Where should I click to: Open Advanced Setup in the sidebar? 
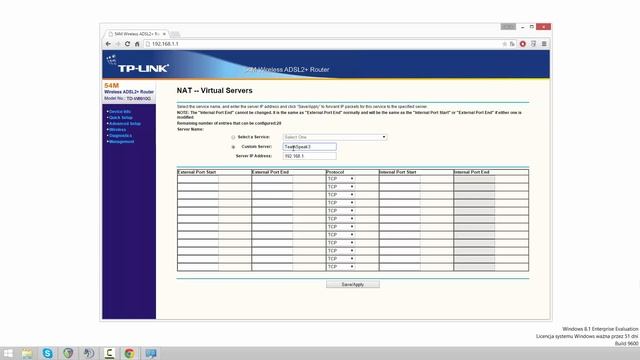[x=125, y=124]
